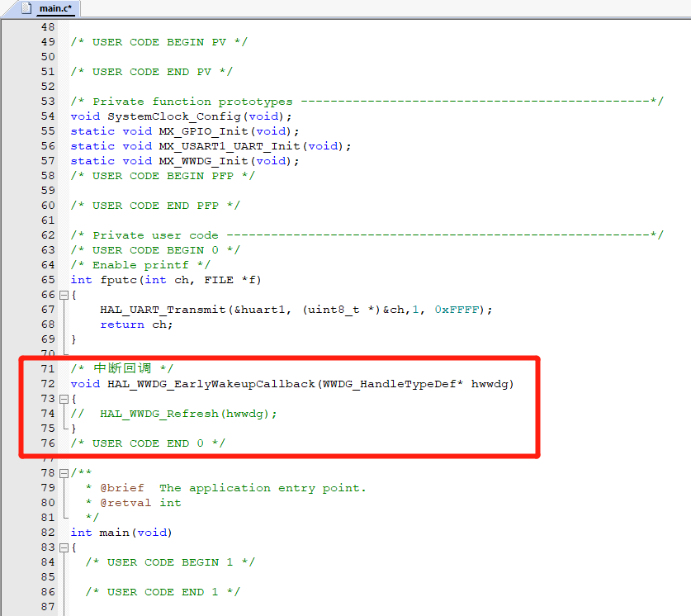This screenshot has width=691, height=616.
Task: Click 'USER CODE BEGIN 0' comment
Action: click(155, 250)
